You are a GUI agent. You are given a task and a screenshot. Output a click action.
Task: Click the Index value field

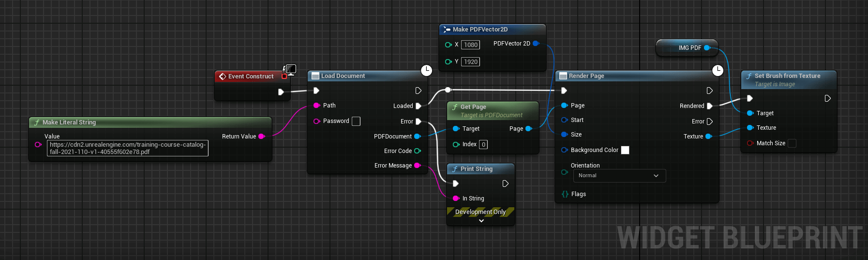(x=483, y=144)
